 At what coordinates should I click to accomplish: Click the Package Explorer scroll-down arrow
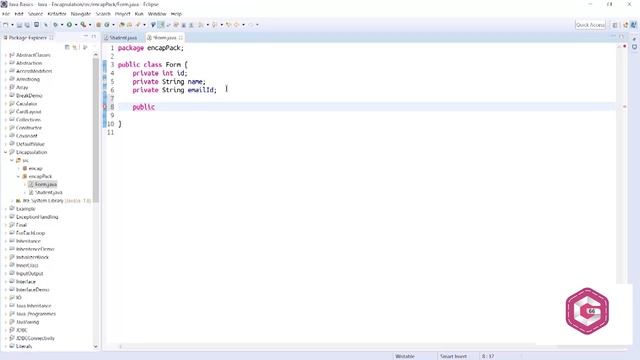tap(96, 347)
